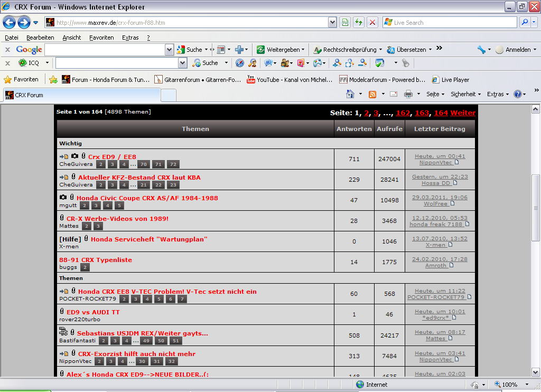This screenshot has height=392, width=541.
Task: Click the ICQ toolbar chat bubbles icon
Action: pyautogui.click(x=268, y=63)
